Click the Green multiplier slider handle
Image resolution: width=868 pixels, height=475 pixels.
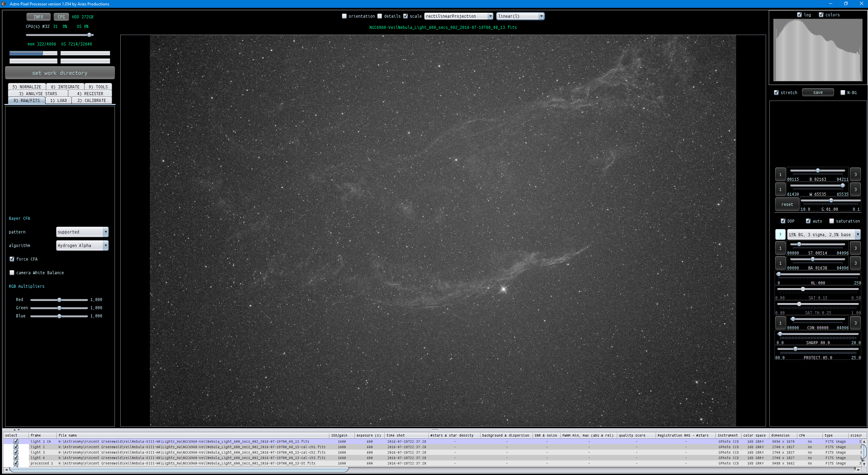(59, 308)
